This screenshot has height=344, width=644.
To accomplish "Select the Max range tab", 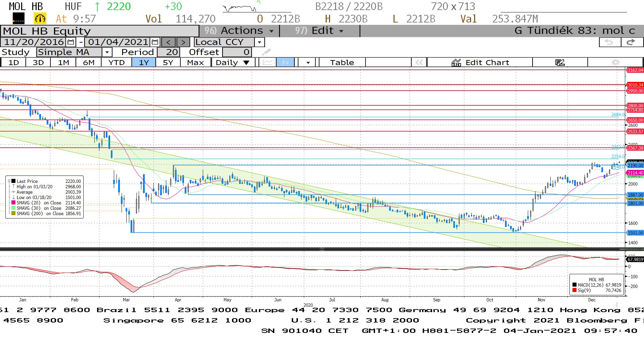I will click(x=195, y=62).
